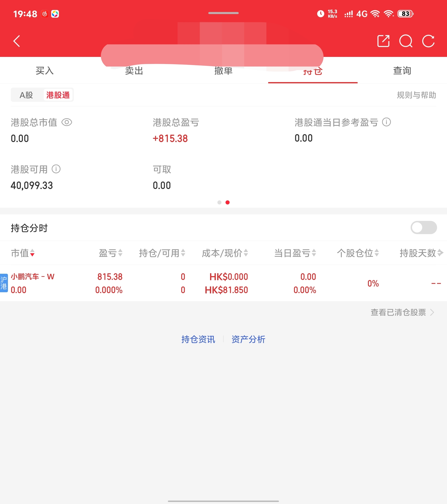Screen dimensions: 447x504
Task: Tap info icon next to 港股可用
Action: click(56, 169)
